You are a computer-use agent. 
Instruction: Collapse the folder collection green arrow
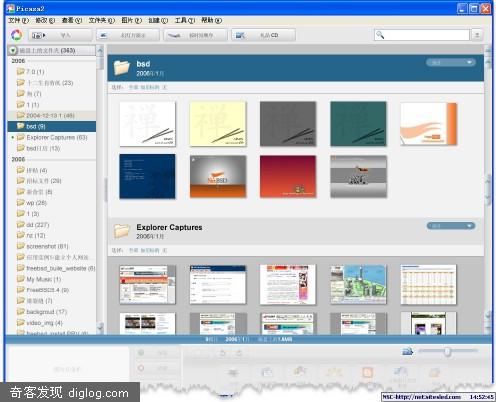(13, 50)
